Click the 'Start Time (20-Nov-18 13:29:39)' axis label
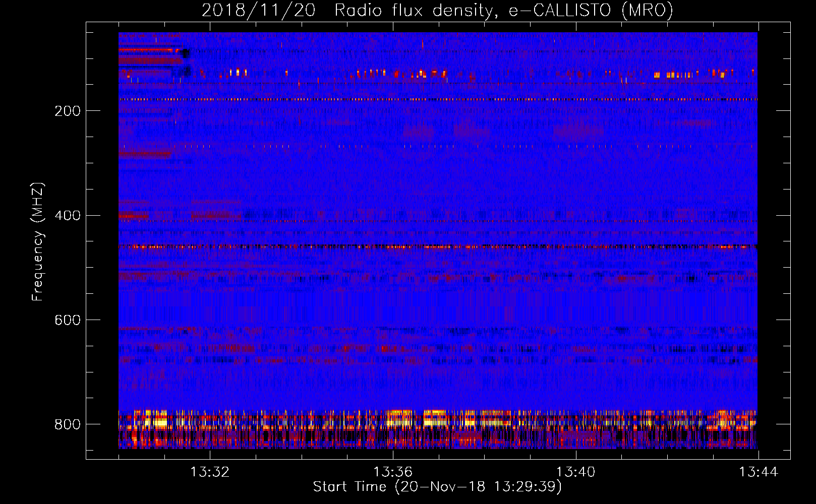Image resolution: width=816 pixels, height=504 pixels. coord(437,487)
